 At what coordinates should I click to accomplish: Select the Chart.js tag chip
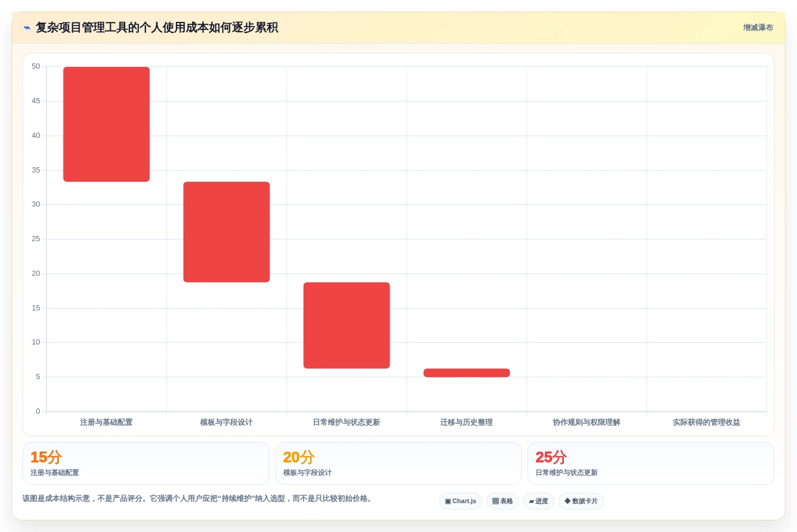point(461,501)
